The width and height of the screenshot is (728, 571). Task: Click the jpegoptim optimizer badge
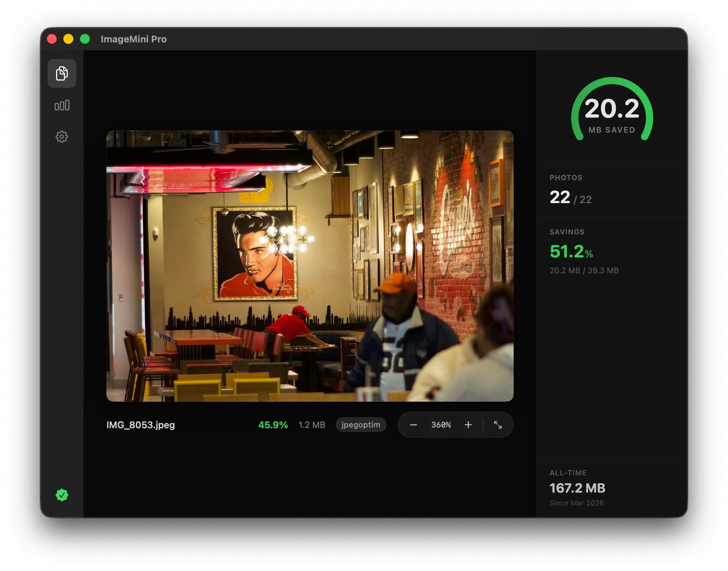[x=361, y=425]
